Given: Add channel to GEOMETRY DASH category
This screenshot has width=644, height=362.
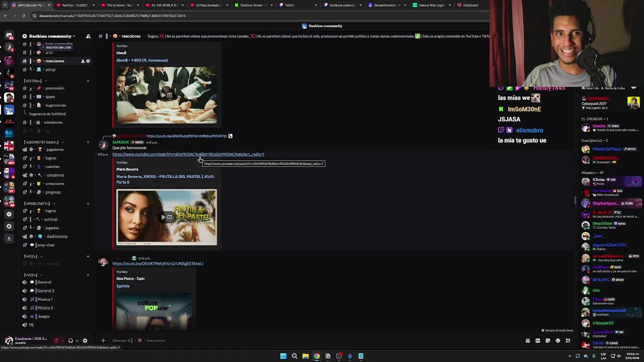Looking at the screenshot, I should click(x=88, y=142).
